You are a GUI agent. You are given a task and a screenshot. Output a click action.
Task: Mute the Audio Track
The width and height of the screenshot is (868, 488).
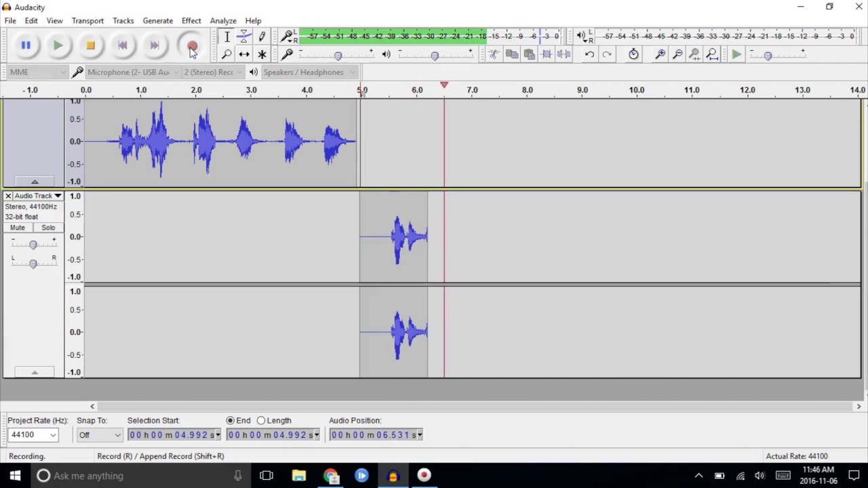pyautogui.click(x=18, y=228)
